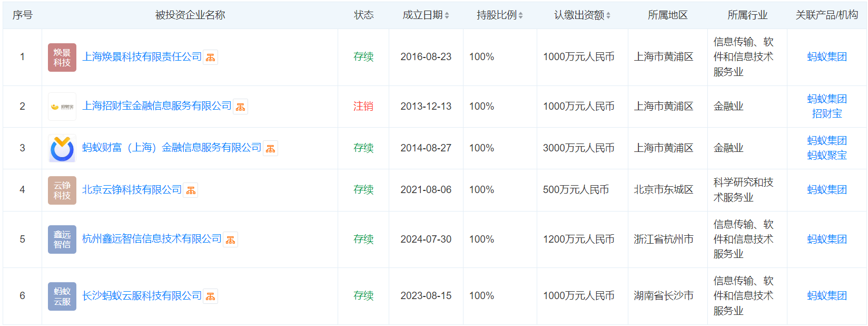Screen dimensions: 868x326
Task: Click the date 2023-08-15
Action: pos(426,296)
